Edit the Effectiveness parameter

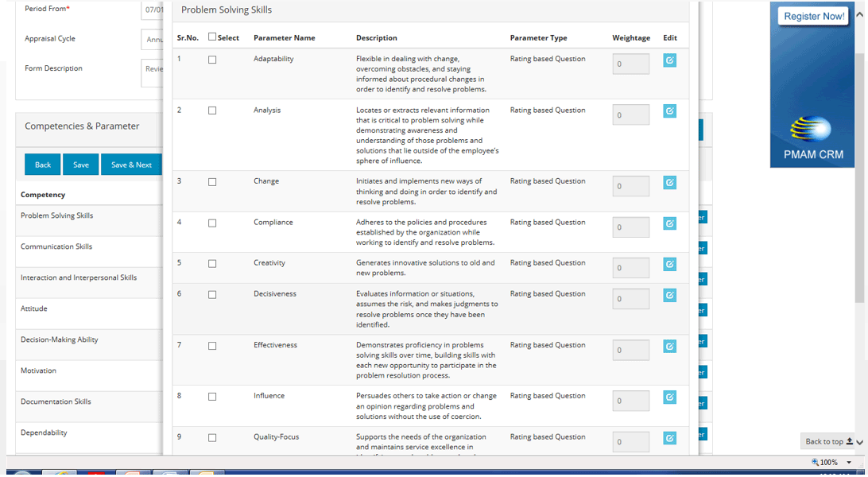(x=669, y=347)
